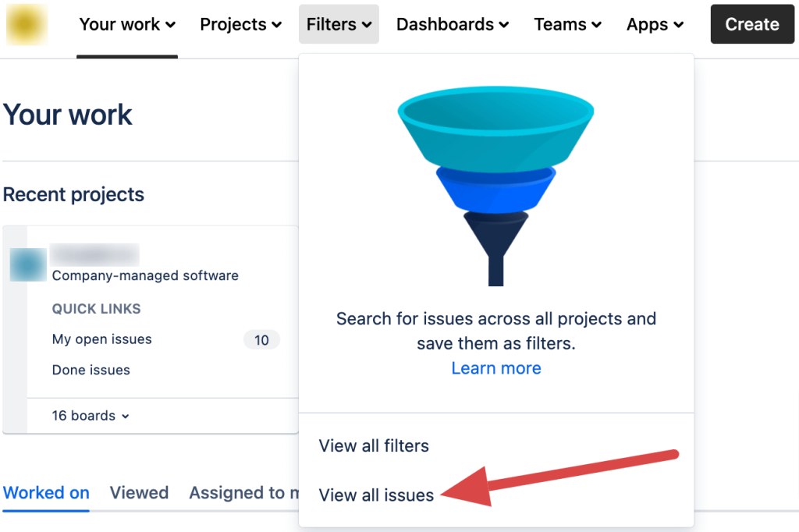This screenshot has height=532, width=799.
Task: Click the funnel illustration in Filters menu
Action: pyautogui.click(x=495, y=186)
